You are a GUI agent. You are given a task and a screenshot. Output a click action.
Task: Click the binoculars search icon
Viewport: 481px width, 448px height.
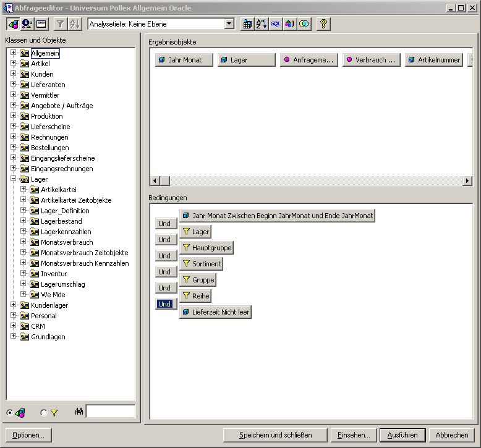79,412
